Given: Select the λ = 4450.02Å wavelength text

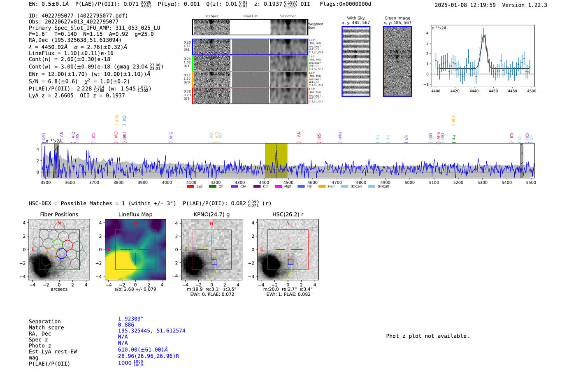Looking at the screenshot, I should tap(48, 47).
